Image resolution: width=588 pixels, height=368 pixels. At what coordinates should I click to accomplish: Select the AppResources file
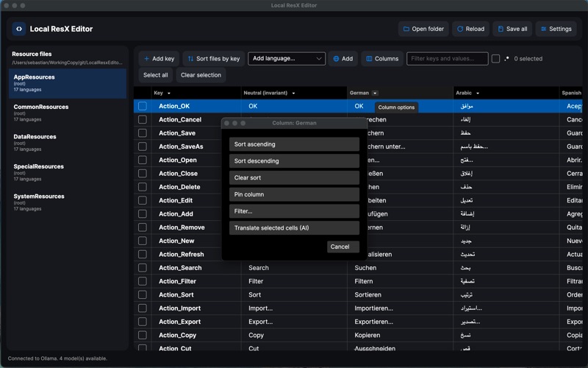pyautogui.click(x=68, y=83)
